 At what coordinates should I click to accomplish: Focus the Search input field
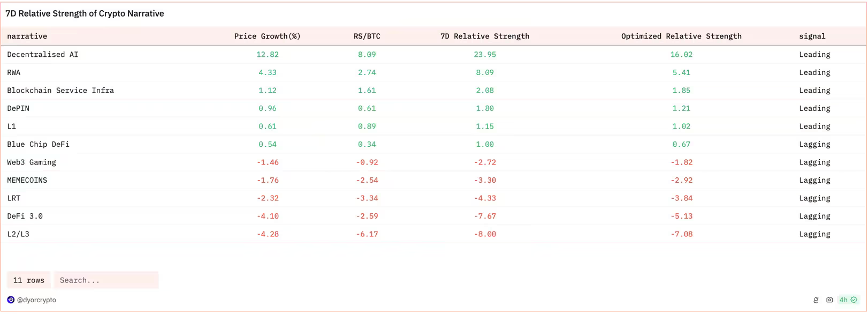click(106, 280)
